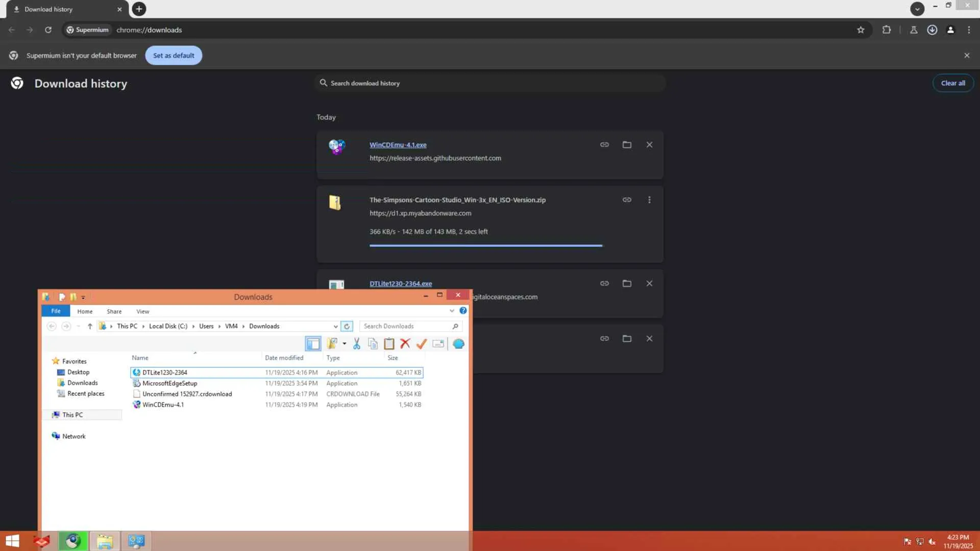Open the WinCDEmu-4.1.exe download link
The height and width of the screenshot is (551, 980).
pos(398,145)
